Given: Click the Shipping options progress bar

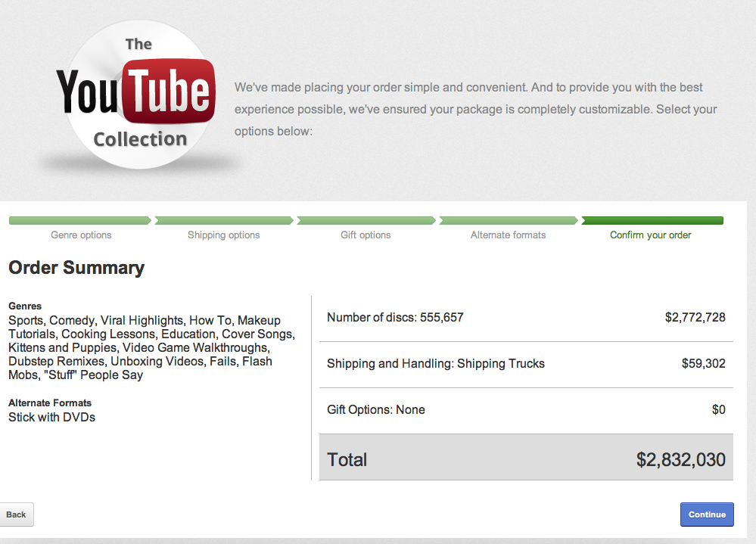Looking at the screenshot, I should (224, 221).
